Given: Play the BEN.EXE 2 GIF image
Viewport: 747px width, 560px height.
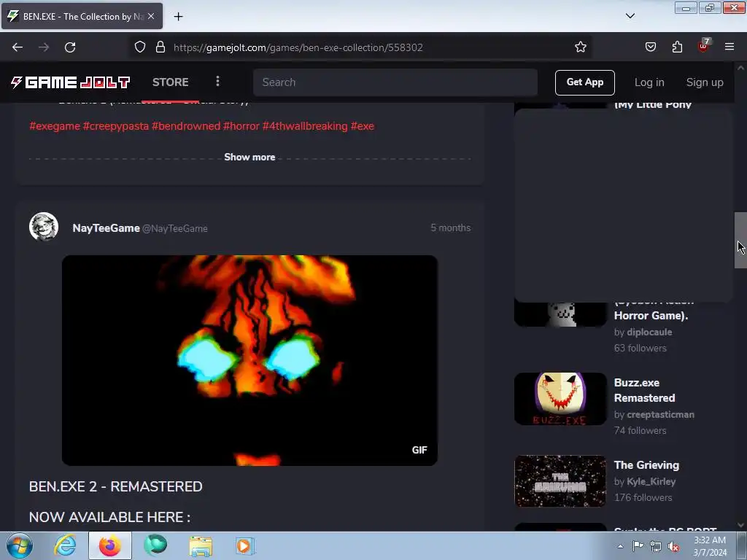Looking at the screenshot, I should point(249,360).
